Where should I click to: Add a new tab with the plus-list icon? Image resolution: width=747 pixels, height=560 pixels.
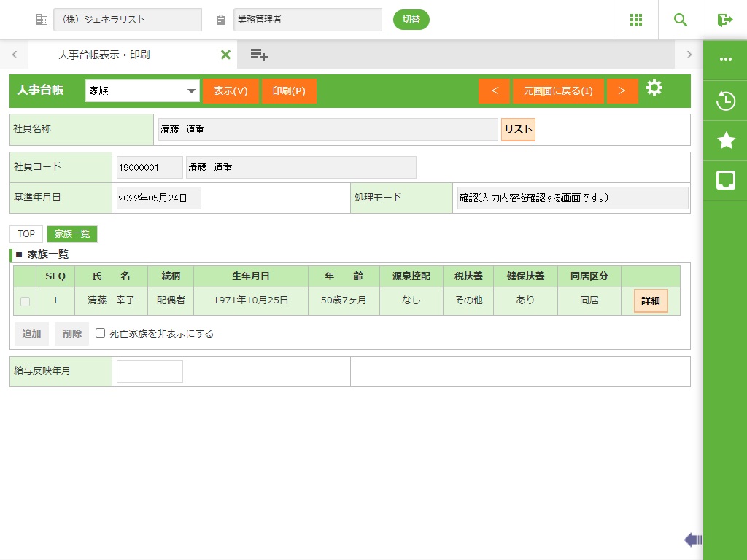[x=259, y=55]
